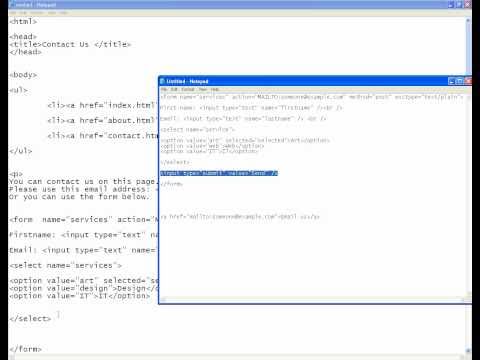Click the list item linking index.html
The height and width of the screenshot is (360, 480).
[x=102, y=105]
